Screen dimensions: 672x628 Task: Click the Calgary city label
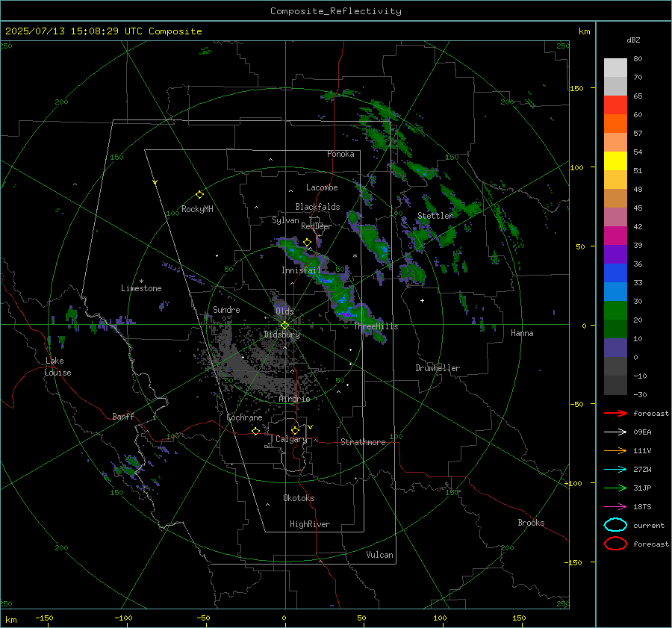tap(291, 439)
